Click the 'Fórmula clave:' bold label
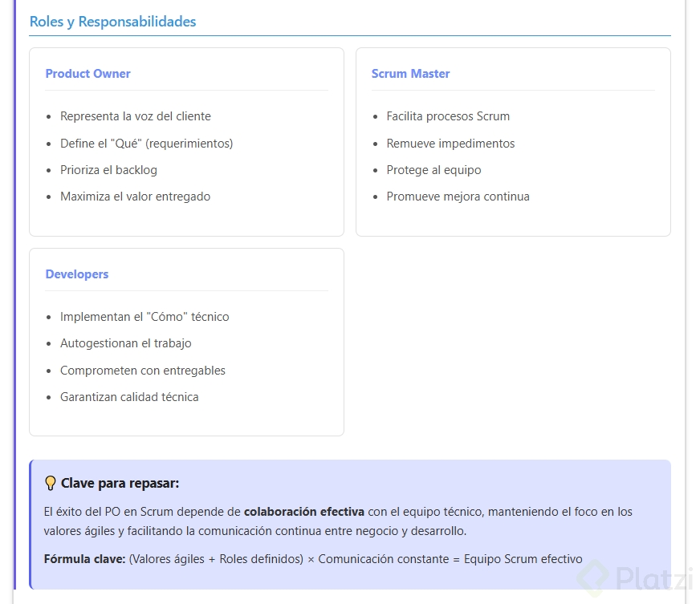Screen dimensions: 700x604 84,559
